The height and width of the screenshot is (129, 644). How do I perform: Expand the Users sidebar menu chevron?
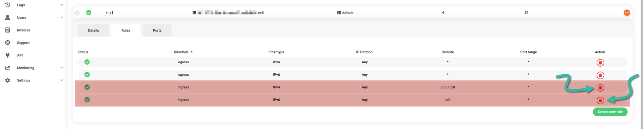tap(61, 17)
